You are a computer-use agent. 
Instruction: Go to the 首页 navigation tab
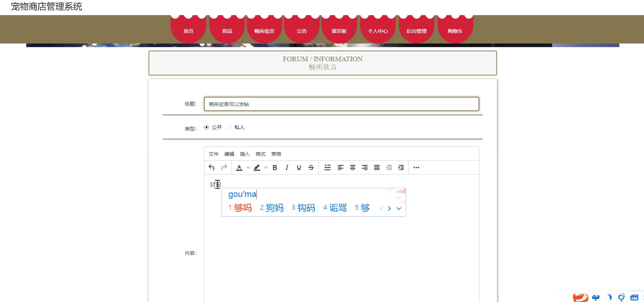188,30
